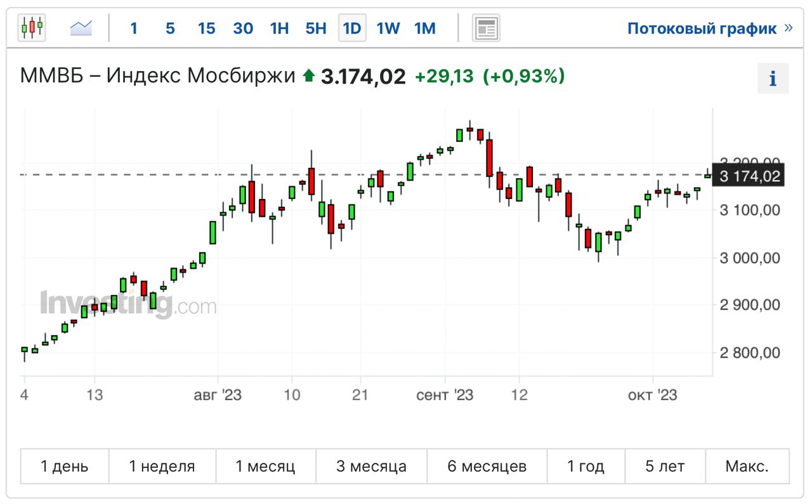The width and height of the screenshot is (812, 504).
Task: Click the +29,13 change value
Action: pyautogui.click(x=444, y=77)
